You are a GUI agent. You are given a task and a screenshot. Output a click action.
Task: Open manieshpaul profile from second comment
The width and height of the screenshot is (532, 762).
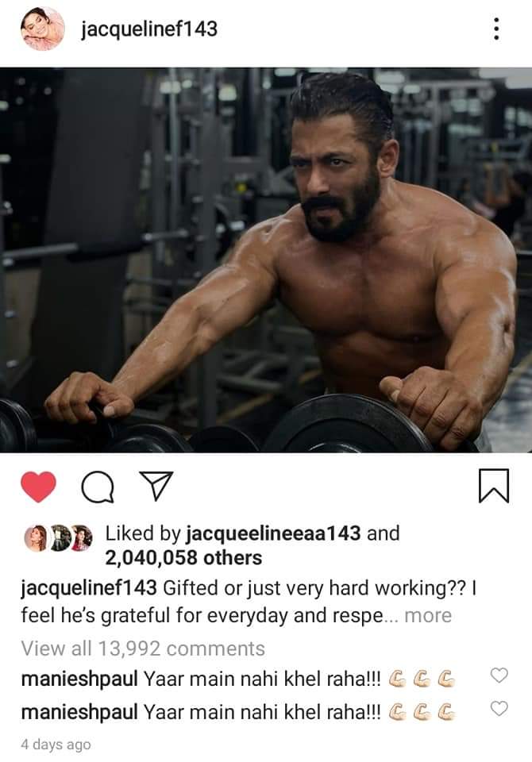(x=79, y=713)
